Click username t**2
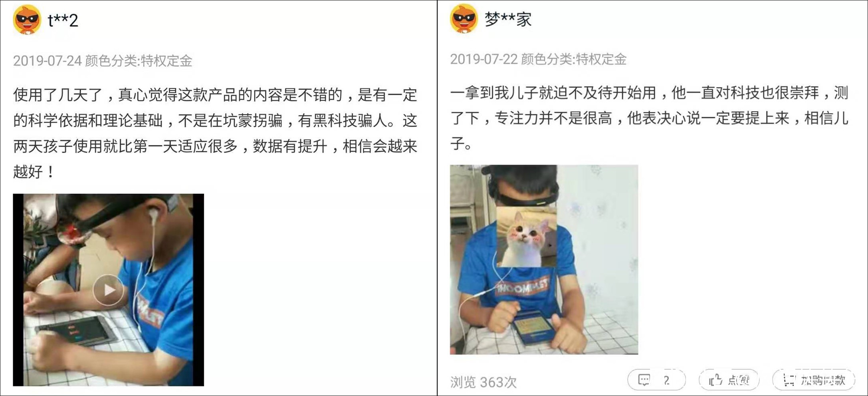 click(x=63, y=20)
